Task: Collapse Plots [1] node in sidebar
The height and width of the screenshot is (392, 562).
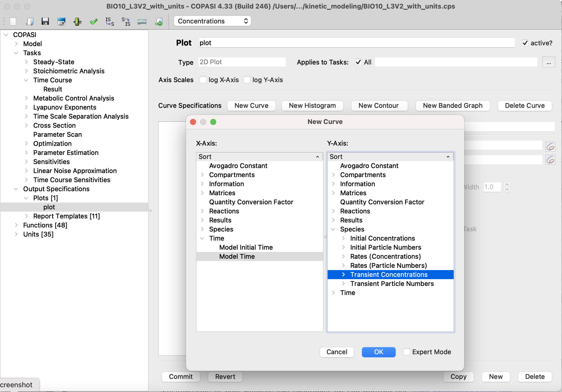Action: (x=26, y=198)
